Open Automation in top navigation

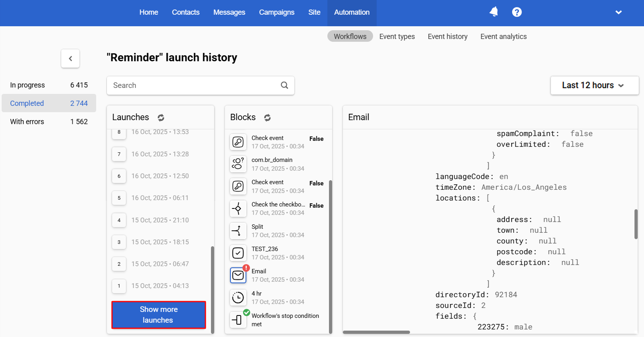(x=352, y=12)
